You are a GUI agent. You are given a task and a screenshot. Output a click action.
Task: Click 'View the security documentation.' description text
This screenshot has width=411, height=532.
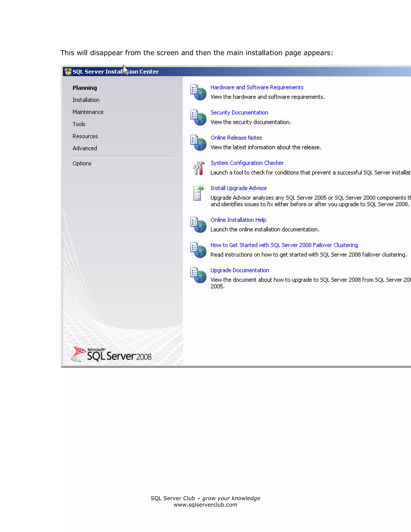tap(250, 122)
